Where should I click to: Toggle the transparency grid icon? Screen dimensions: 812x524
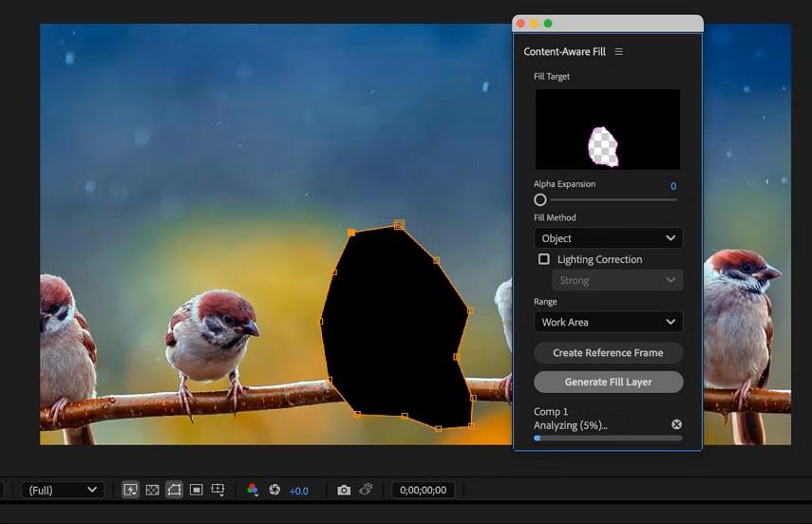(x=152, y=489)
